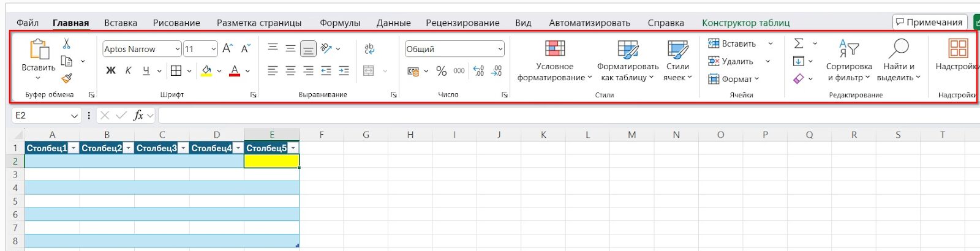The height and width of the screenshot is (251, 980).
Task: Expand Форматировать как таблицу menu
Action: coord(628,61)
